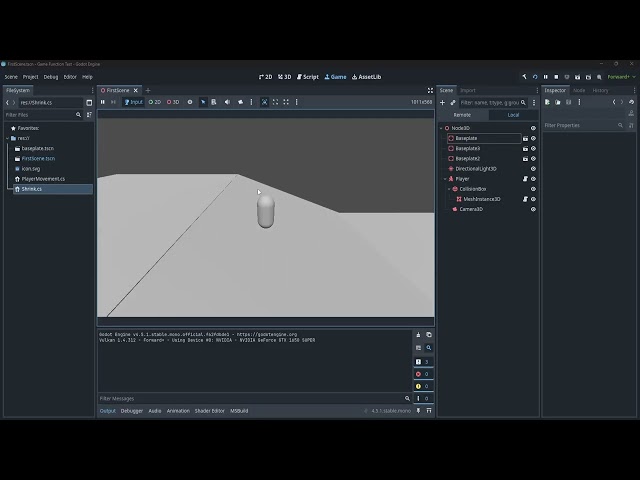
Task: Click the keep aspect fullscreen-style icon
Action: (x=276, y=102)
